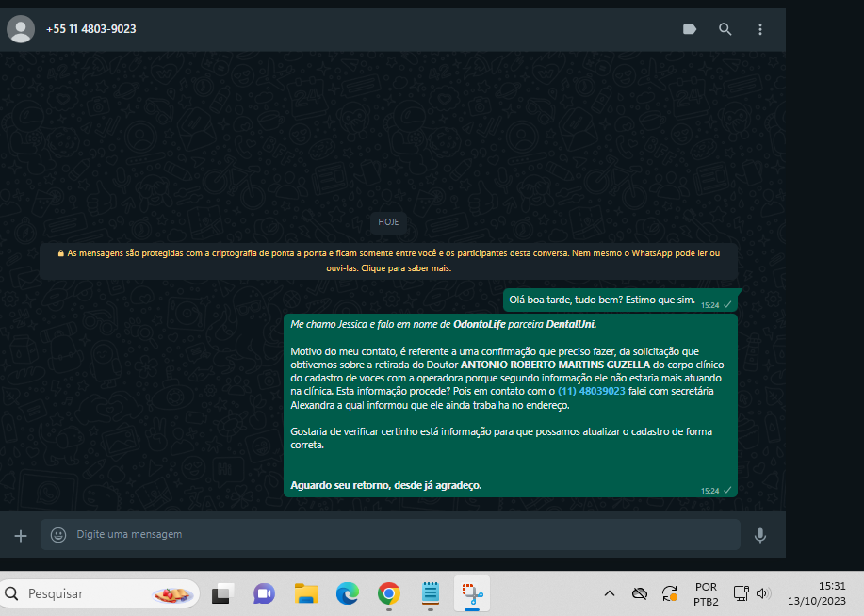Screen dimensions: 864x616
Task: Click the Windows taskbar Pesquisar search box
Action: tap(100, 594)
